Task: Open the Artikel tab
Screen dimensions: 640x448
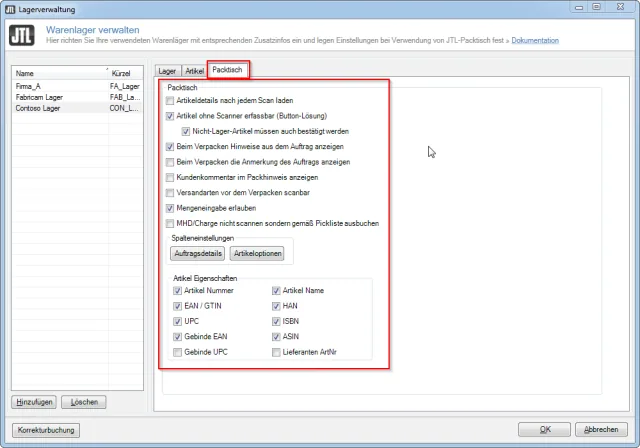Action: 194,71
